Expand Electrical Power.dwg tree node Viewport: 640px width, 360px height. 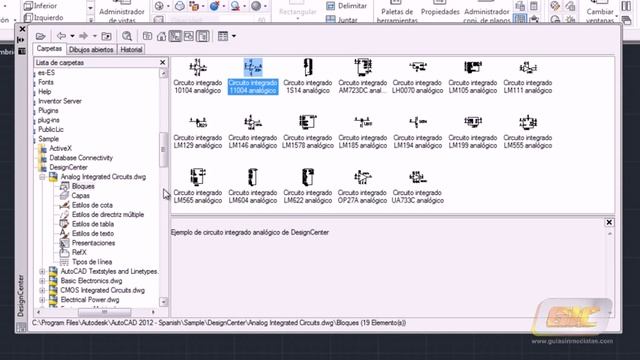(x=42, y=300)
